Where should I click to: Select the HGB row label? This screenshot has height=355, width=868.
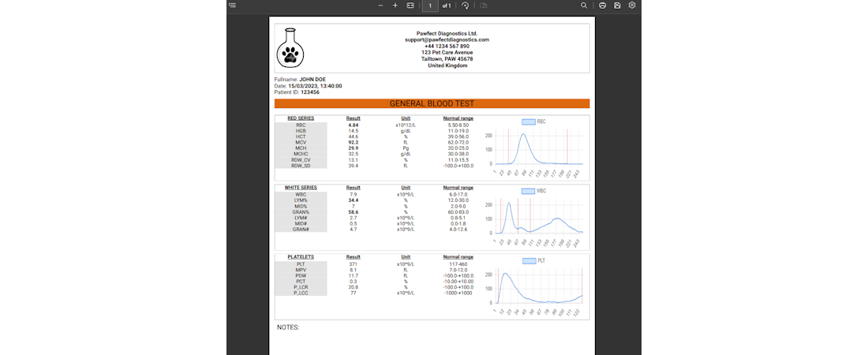click(x=301, y=131)
